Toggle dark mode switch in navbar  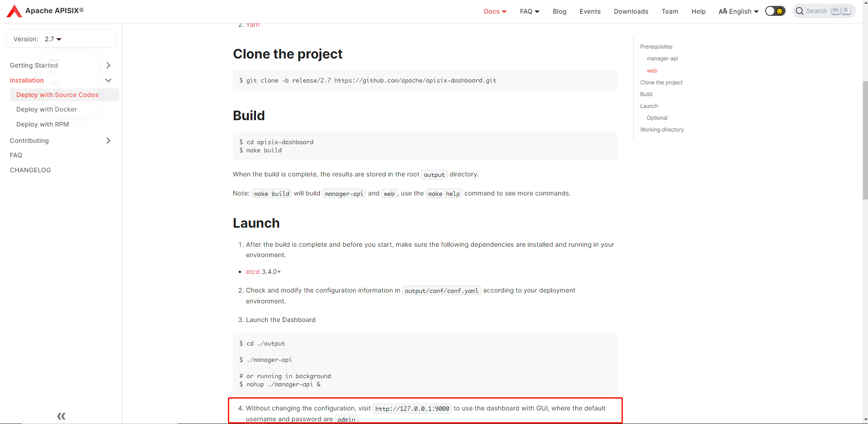click(775, 11)
